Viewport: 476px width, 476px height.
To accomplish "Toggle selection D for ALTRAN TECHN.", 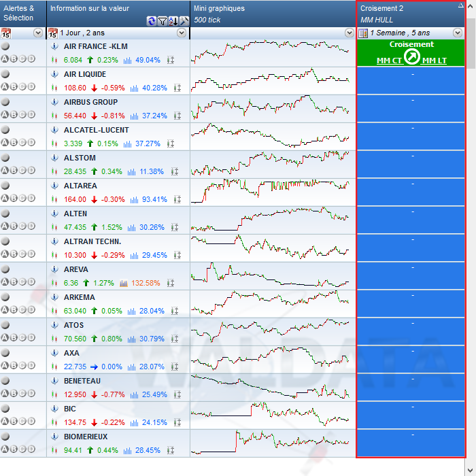I will point(31,254).
